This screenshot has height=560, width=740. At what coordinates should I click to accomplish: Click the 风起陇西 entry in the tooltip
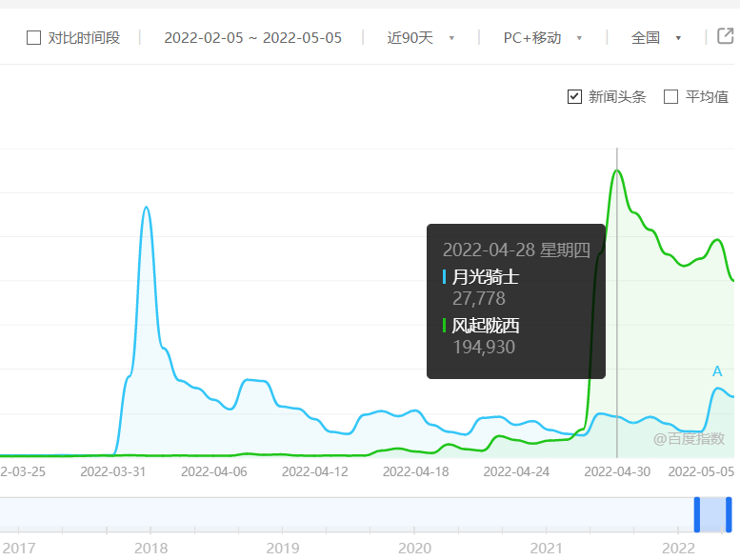click(x=485, y=325)
